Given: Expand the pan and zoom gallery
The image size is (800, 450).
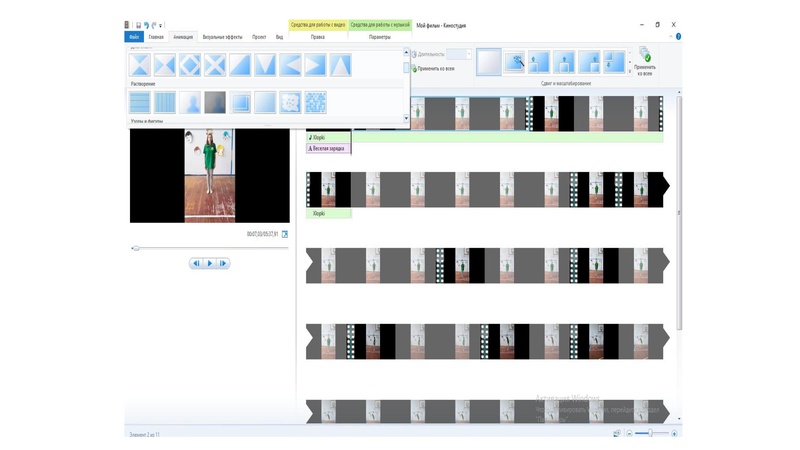Looking at the screenshot, I should [629, 71].
